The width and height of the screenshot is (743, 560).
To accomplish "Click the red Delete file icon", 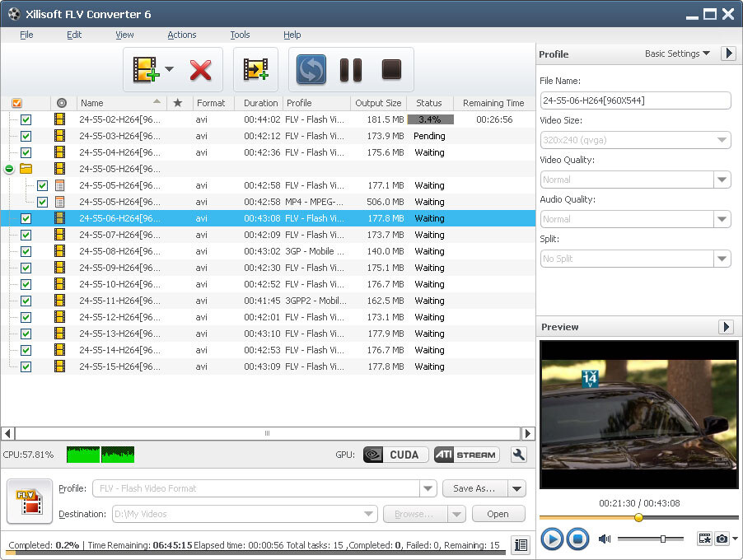I will pyautogui.click(x=200, y=71).
